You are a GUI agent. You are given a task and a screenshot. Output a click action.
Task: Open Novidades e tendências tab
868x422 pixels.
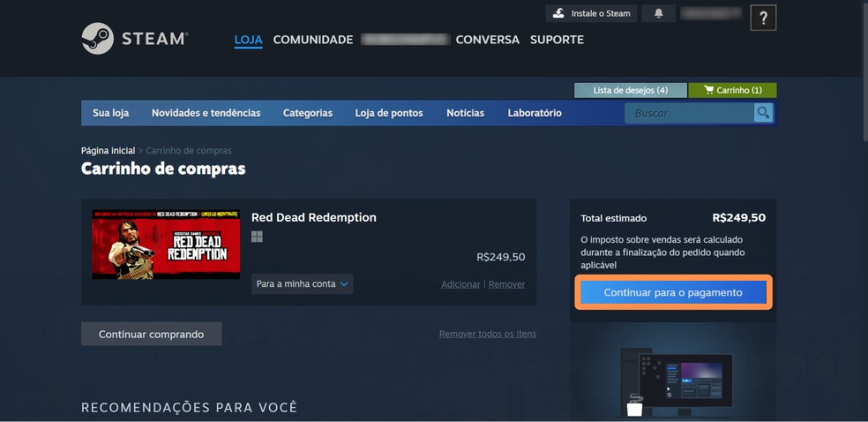[206, 113]
